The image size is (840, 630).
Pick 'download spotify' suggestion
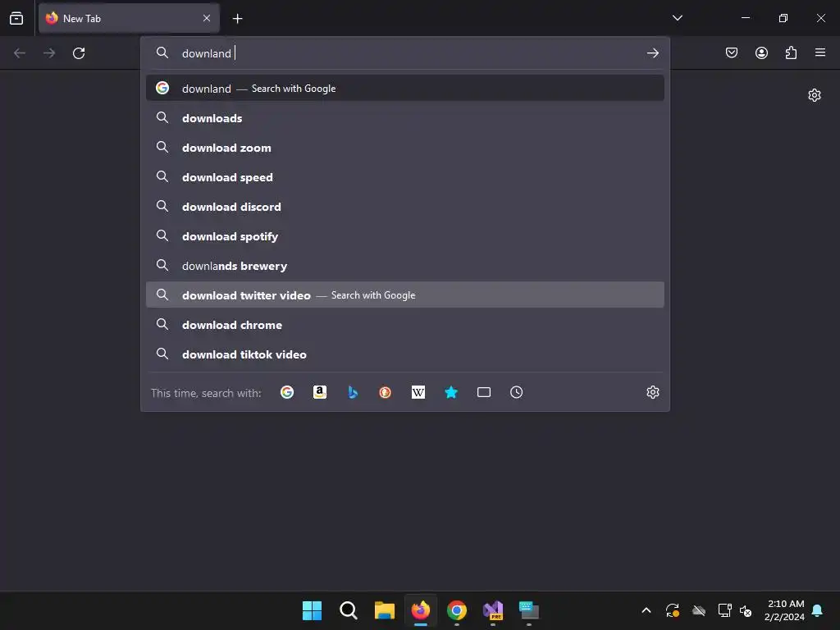click(405, 235)
